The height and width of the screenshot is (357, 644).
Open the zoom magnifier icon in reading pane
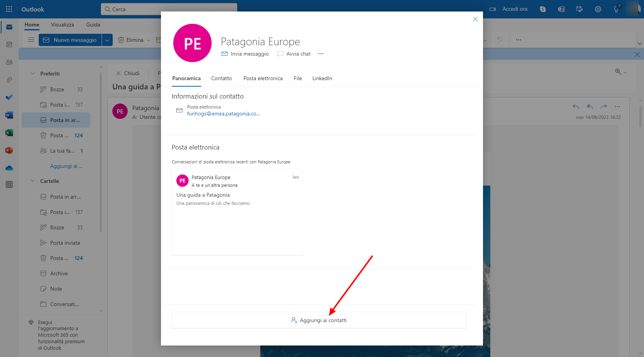coord(618,72)
